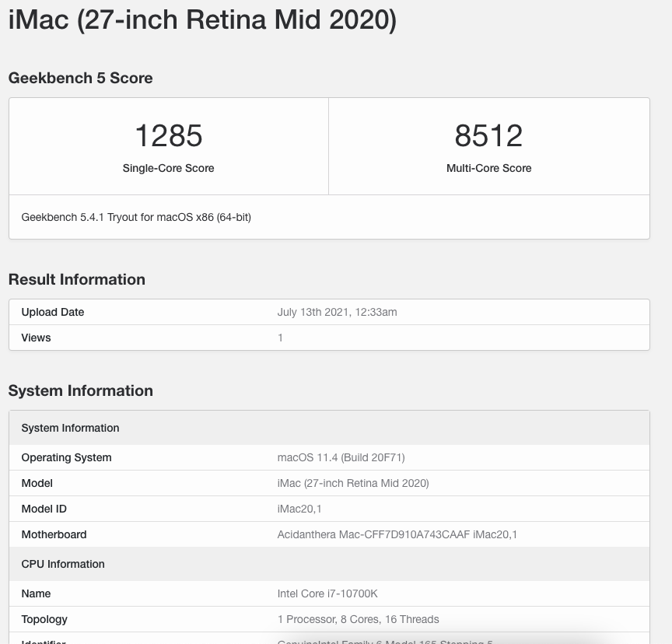Click the Result Information heading
This screenshot has height=644, width=672.
[x=77, y=279]
